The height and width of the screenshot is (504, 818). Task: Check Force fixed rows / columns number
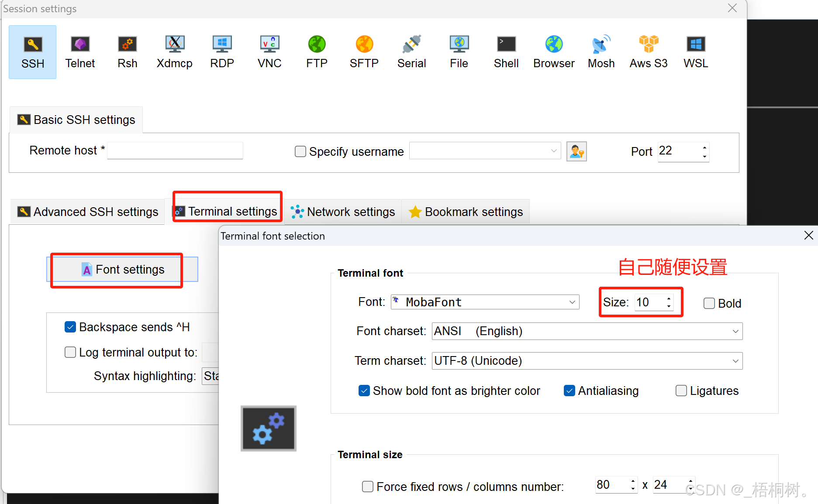coord(368,487)
